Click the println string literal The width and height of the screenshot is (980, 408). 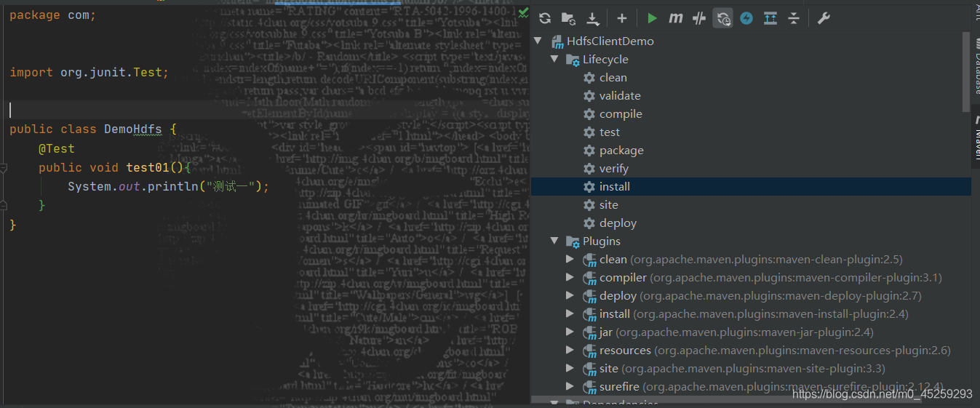pyautogui.click(x=231, y=186)
